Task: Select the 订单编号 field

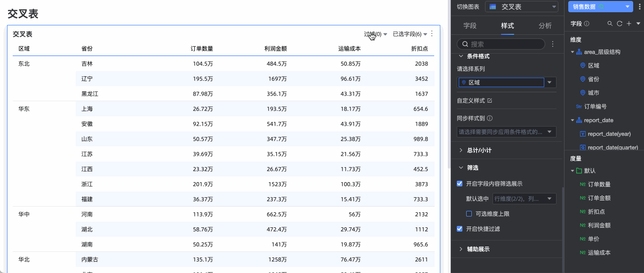Action: click(596, 106)
